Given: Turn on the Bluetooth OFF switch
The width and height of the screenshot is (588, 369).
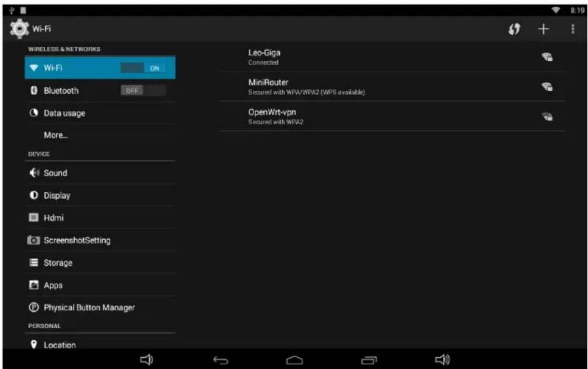Looking at the screenshot, I should point(143,90).
